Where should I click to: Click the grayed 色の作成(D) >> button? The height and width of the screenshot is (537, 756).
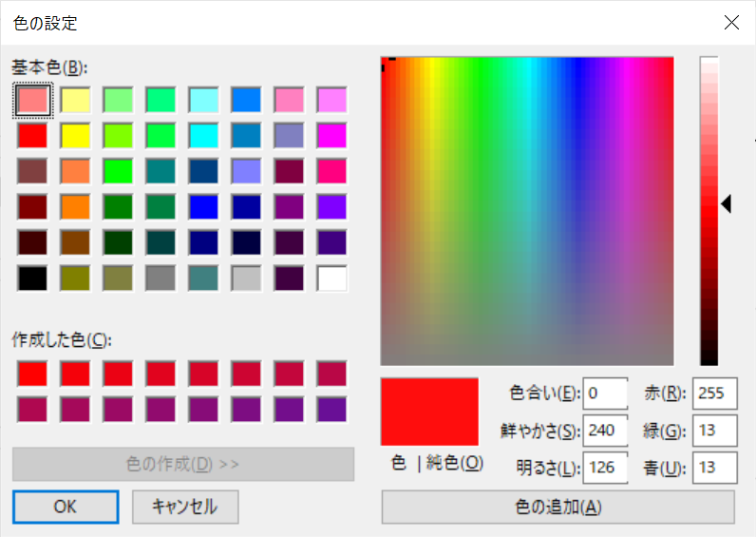pyautogui.click(x=183, y=464)
